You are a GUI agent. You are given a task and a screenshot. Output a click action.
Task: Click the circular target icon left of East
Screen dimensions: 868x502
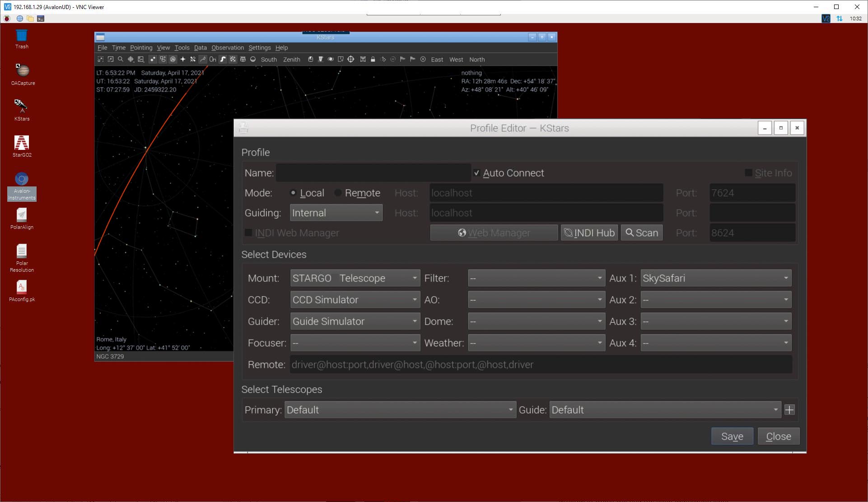coord(423,59)
